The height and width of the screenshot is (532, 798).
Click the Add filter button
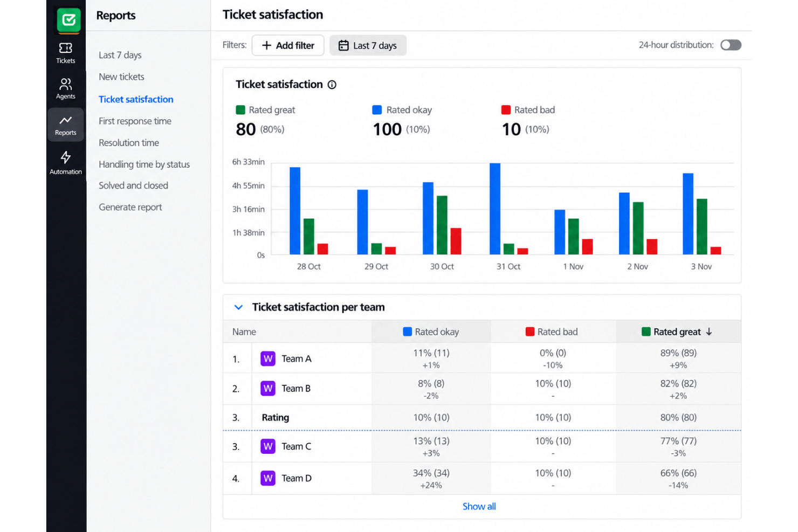coord(288,45)
